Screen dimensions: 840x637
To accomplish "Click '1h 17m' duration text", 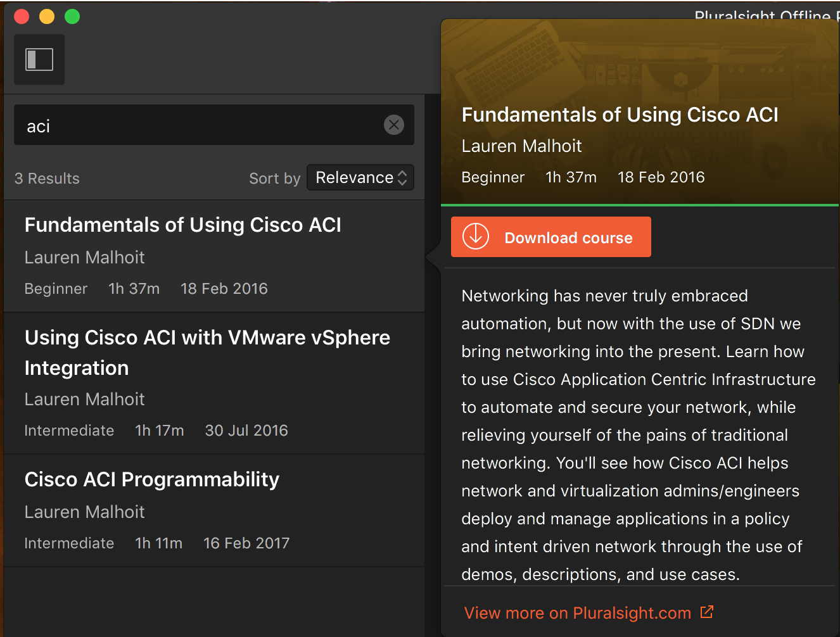I will [160, 431].
